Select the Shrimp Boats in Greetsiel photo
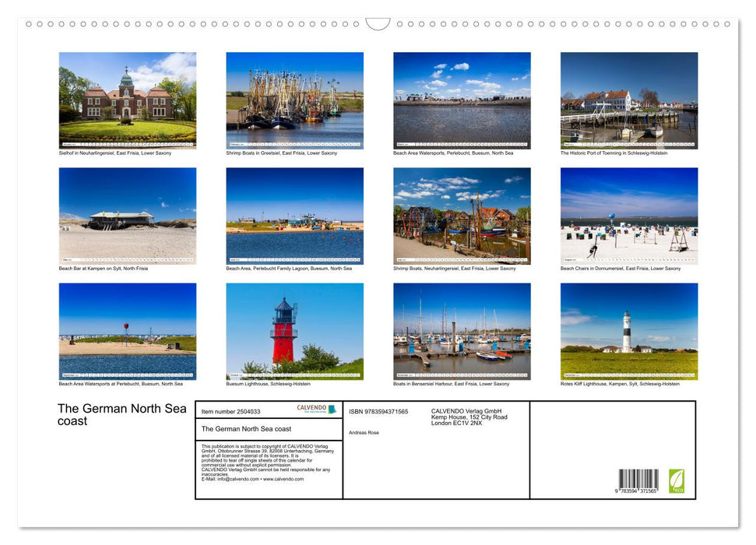The width and height of the screenshot is (756, 545). [x=294, y=100]
